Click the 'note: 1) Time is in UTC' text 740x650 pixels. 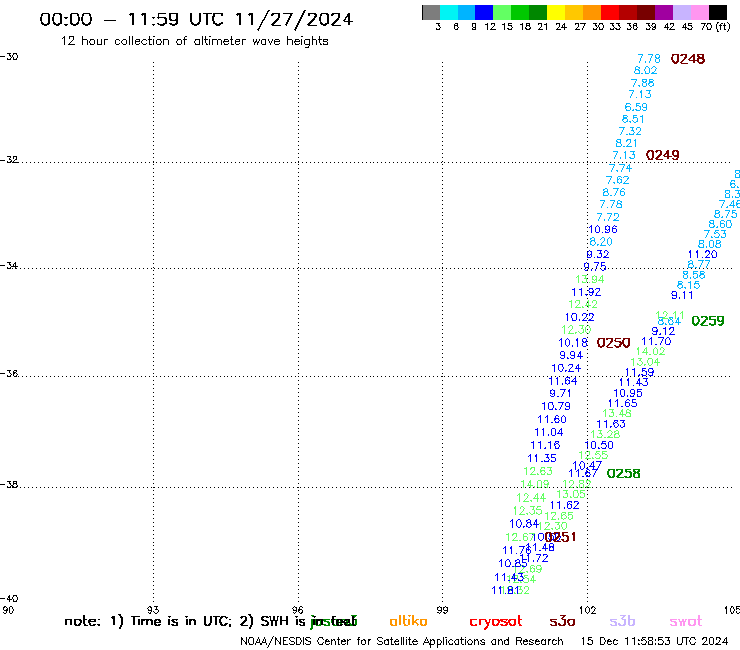(148, 621)
